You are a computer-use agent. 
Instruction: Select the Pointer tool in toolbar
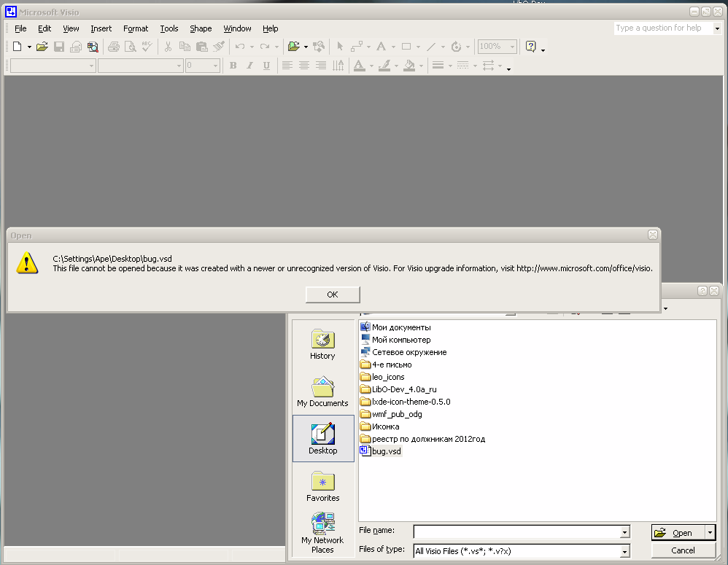coord(339,47)
